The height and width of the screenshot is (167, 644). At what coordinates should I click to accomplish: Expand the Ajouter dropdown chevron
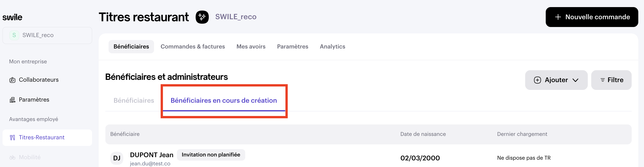pyautogui.click(x=575, y=80)
